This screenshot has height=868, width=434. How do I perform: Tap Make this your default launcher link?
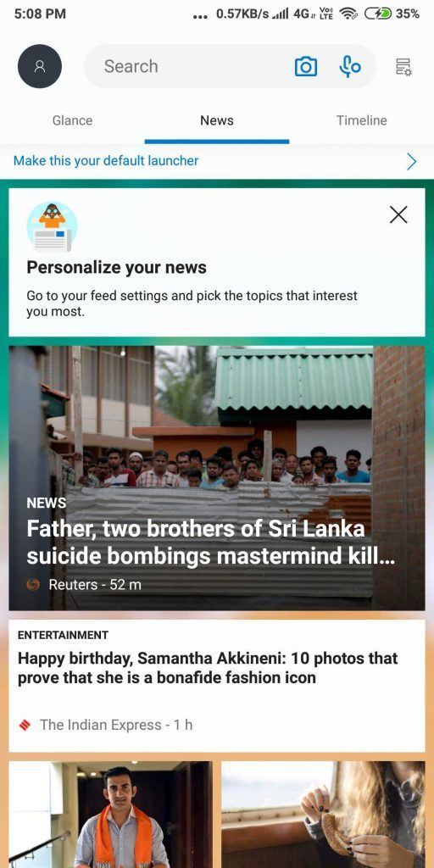tap(106, 160)
